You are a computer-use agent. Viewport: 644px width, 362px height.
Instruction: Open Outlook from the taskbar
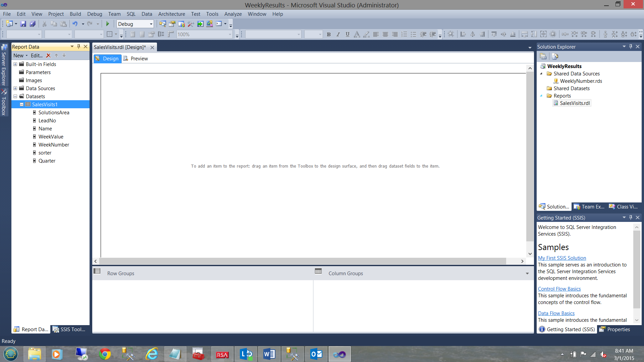click(316, 354)
